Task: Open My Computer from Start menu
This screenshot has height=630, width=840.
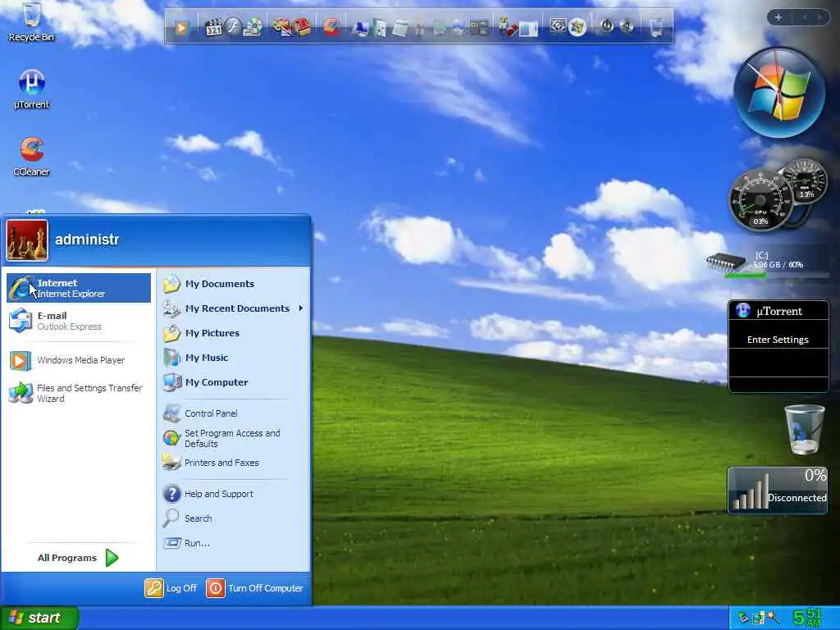Action: [x=233, y=382]
